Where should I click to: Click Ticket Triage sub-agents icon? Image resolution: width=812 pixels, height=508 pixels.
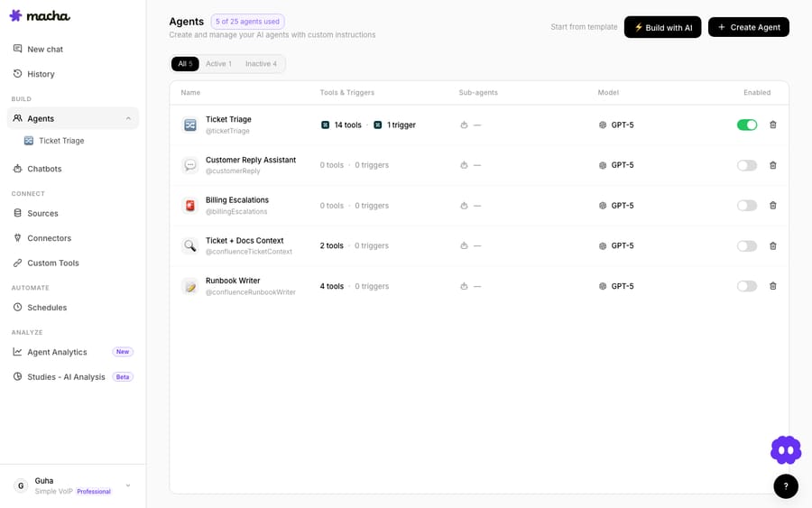tap(464, 125)
